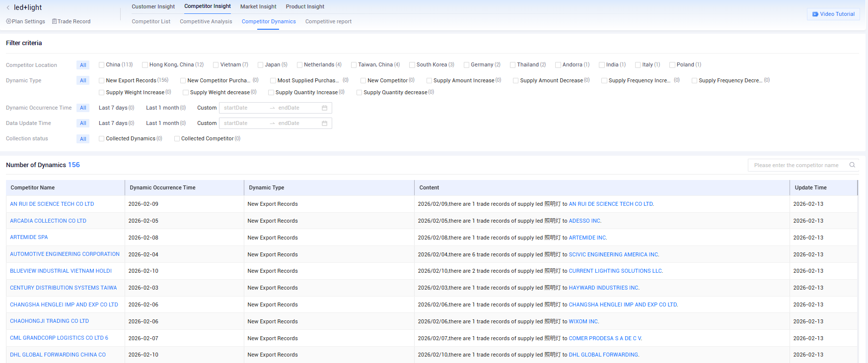The height and width of the screenshot is (363, 868).
Task: Click startDate field in Dynamic Occurrence Time
Action: coord(243,108)
